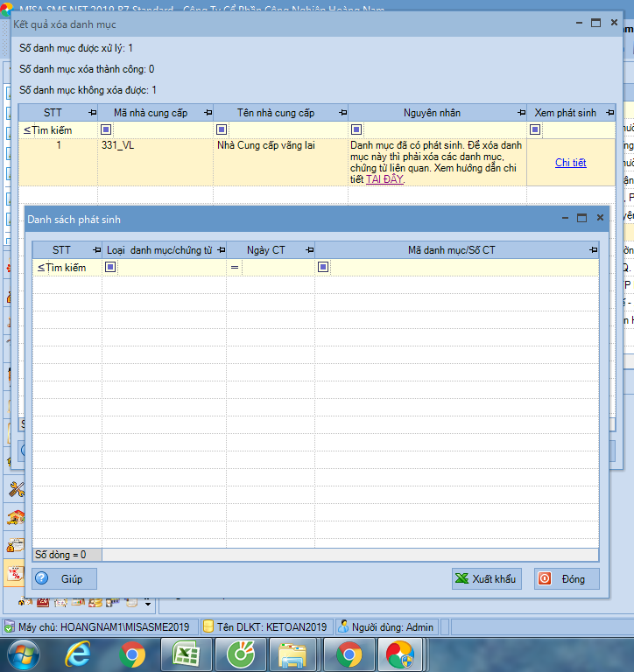The image size is (634, 672).
Task: Click the Xuất khẩu export button
Action: point(486,578)
